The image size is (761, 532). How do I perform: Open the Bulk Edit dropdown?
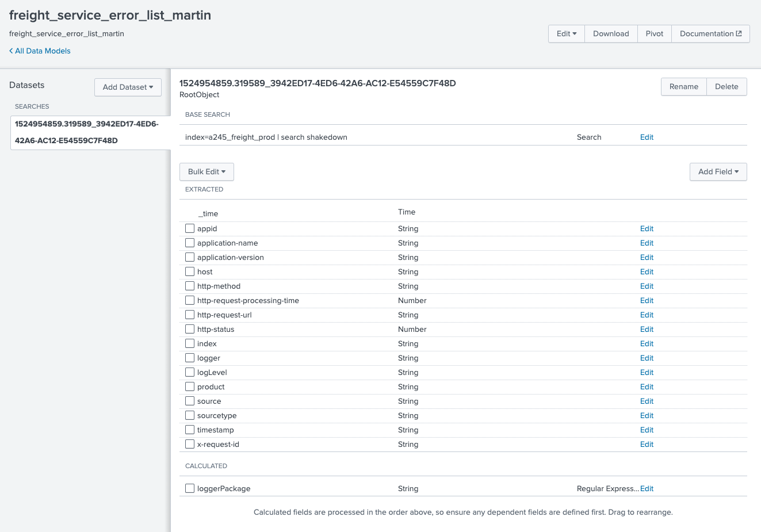206,172
